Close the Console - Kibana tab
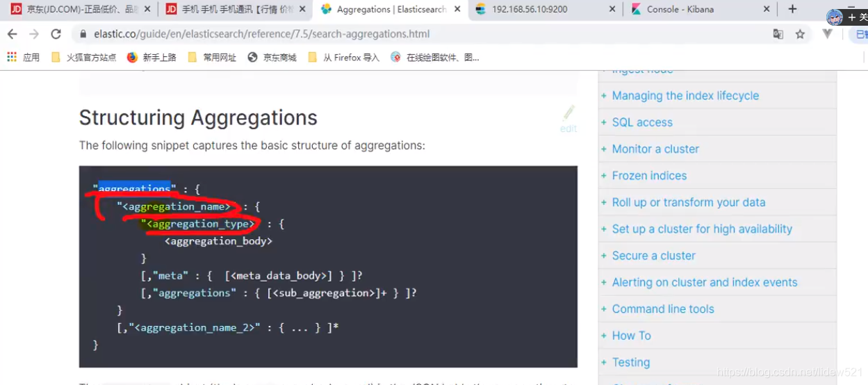 [767, 9]
